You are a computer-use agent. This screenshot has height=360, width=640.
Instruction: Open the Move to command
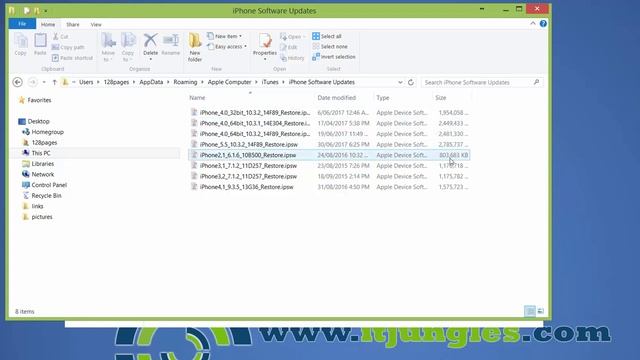tap(108, 47)
